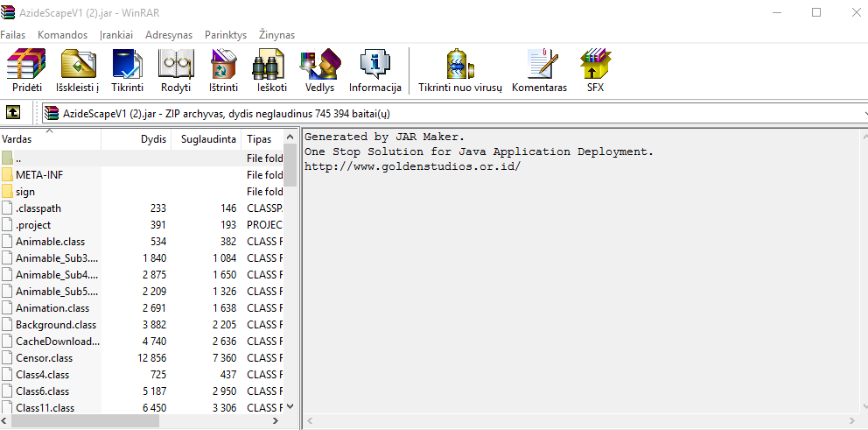Click the Rodyti (View) toolbar icon
This screenshot has width=868, height=430.
pos(176,63)
